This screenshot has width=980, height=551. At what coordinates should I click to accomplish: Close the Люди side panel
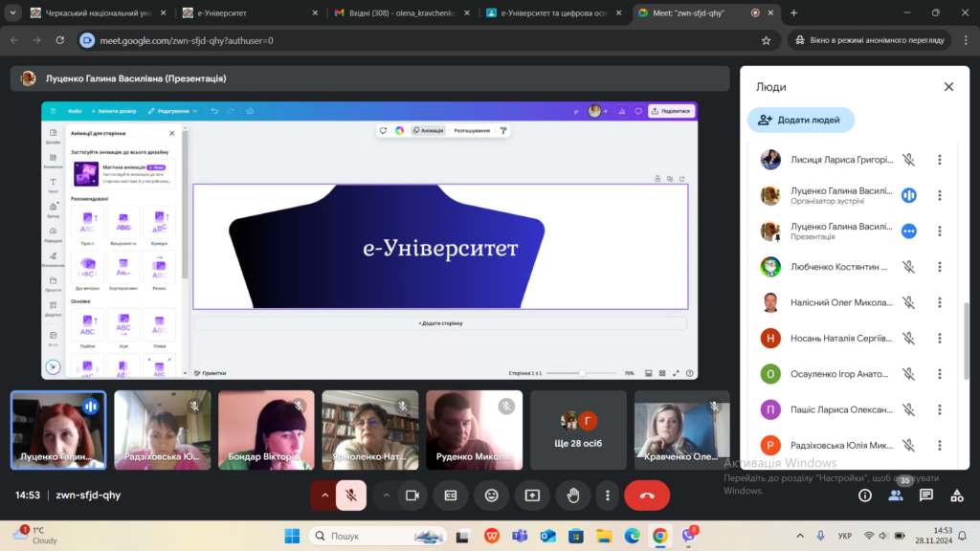point(948,87)
